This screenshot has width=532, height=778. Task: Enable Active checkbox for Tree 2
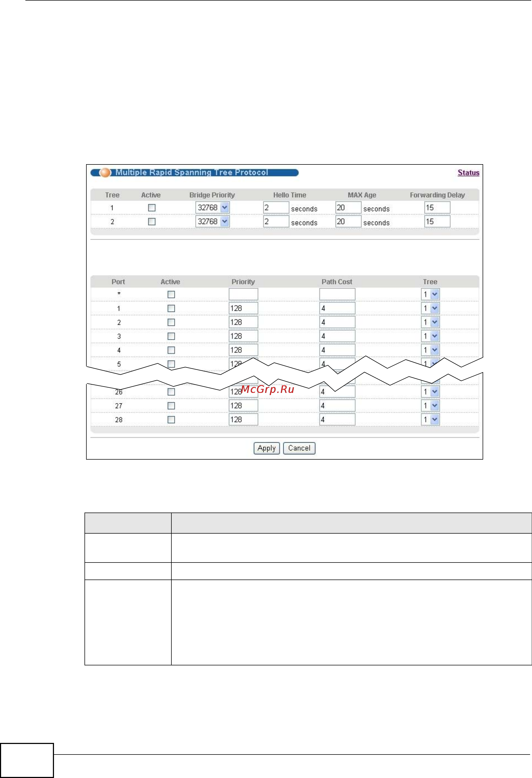[x=152, y=222]
